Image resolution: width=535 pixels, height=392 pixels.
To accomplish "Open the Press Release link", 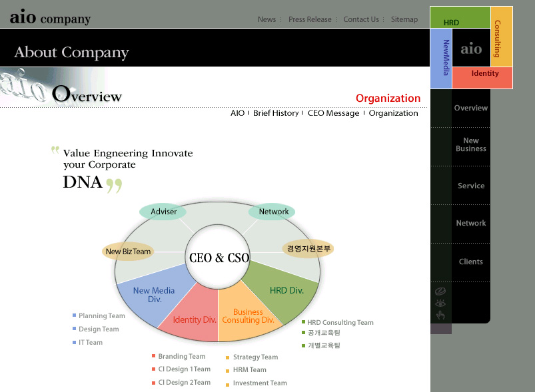I will pos(310,19).
